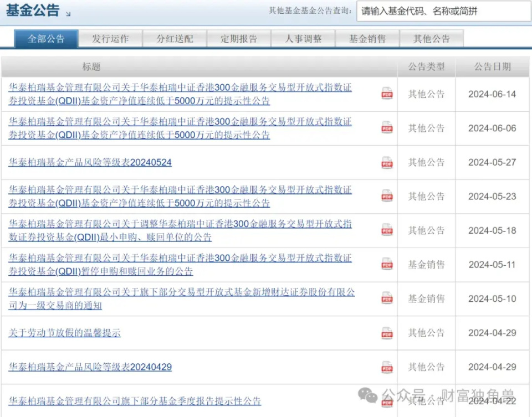Open the 定期报告 tab
This screenshot has width=532, height=417.
point(239,39)
